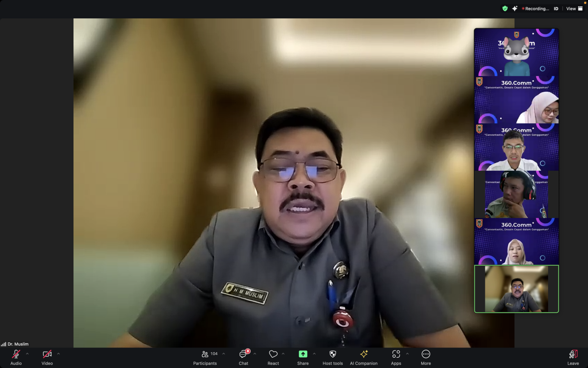Expand the arrow next to Participants
Image resolution: width=588 pixels, height=368 pixels.
click(223, 354)
